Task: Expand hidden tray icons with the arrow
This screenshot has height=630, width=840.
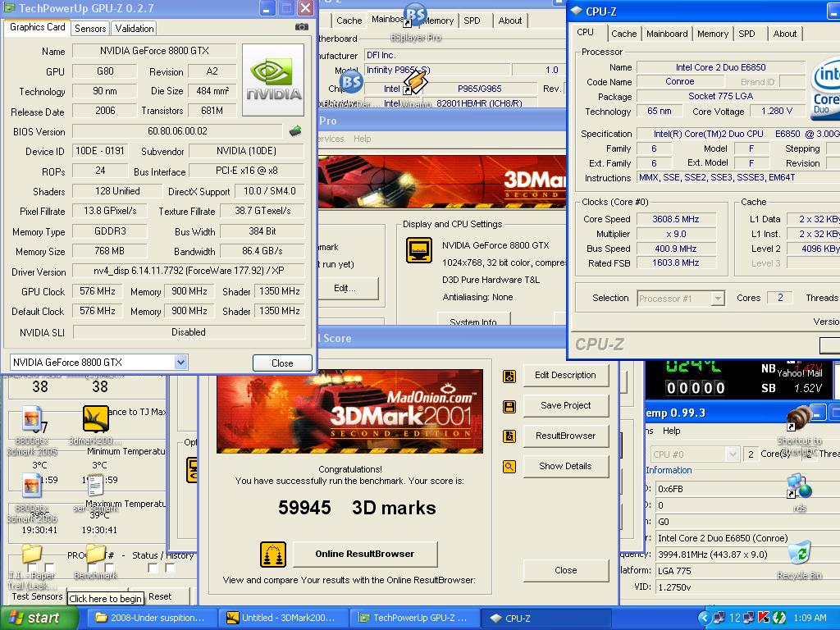Action: (x=705, y=618)
